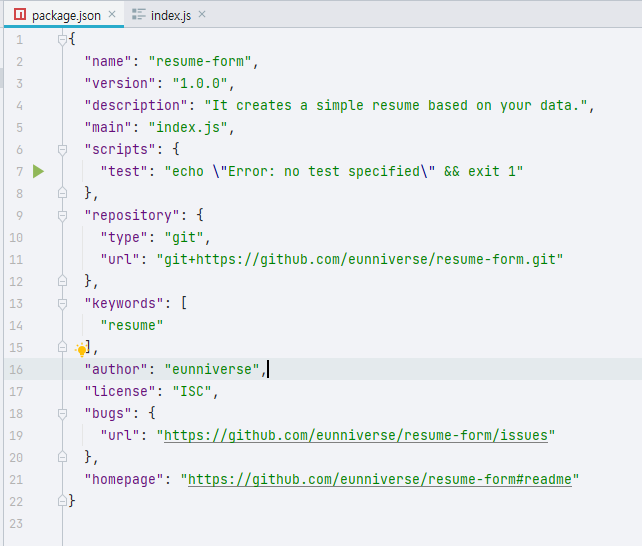642x546 pixels.
Task: Open the index.js tab
Action: pos(169,15)
